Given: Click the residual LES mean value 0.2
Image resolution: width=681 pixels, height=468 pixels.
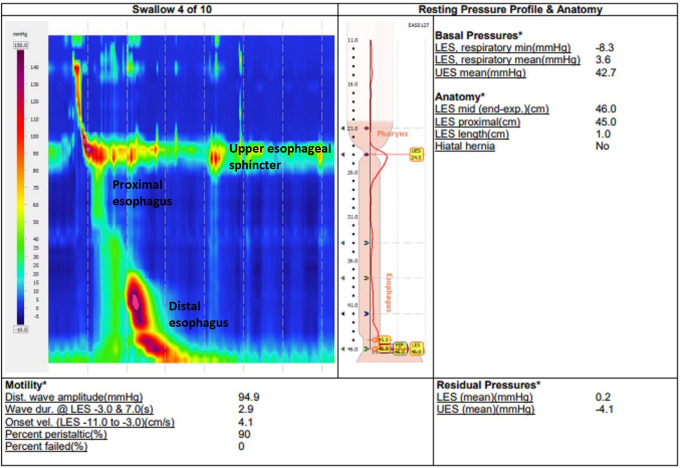Looking at the screenshot, I should (603, 397).
